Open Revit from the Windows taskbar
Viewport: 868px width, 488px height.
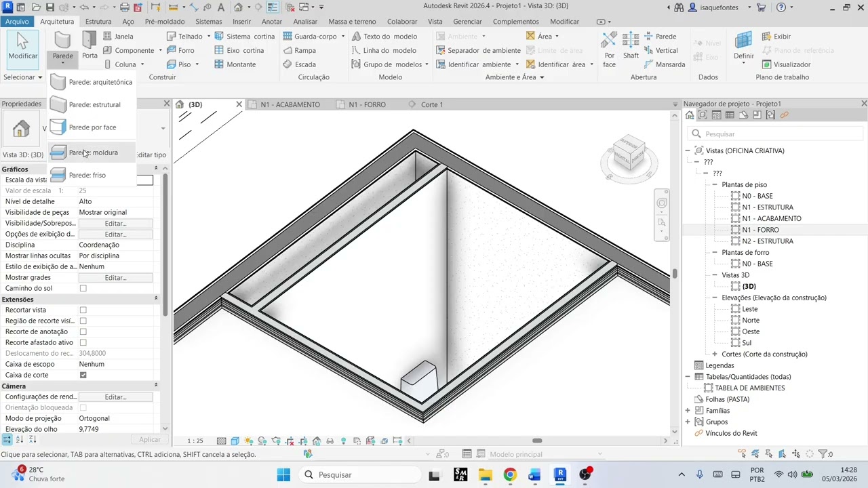click(x=560, y=474)
